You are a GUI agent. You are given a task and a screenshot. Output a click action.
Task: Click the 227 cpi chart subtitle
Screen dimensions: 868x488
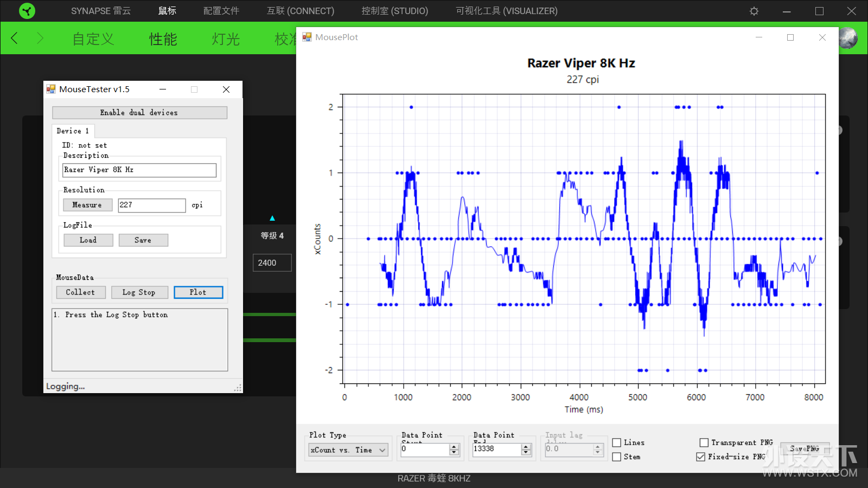click(x=583, y=79)
